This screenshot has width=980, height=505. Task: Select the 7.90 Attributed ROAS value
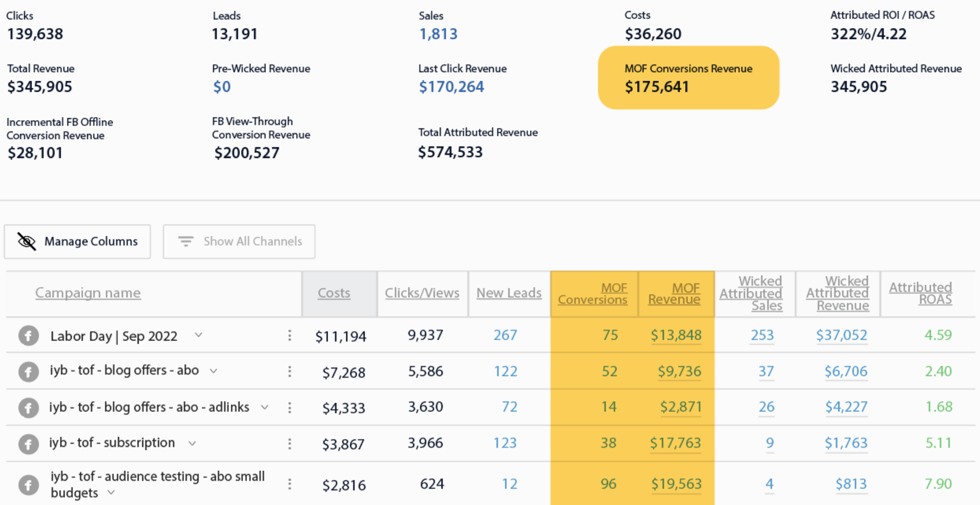938,484
